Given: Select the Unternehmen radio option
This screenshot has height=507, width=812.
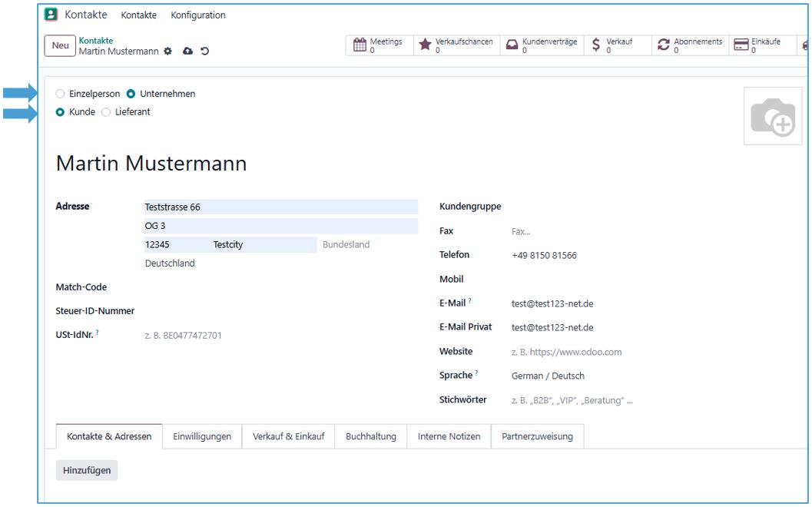Looking at the screenshot, I should pyautogui.click(x=131, y=94).
